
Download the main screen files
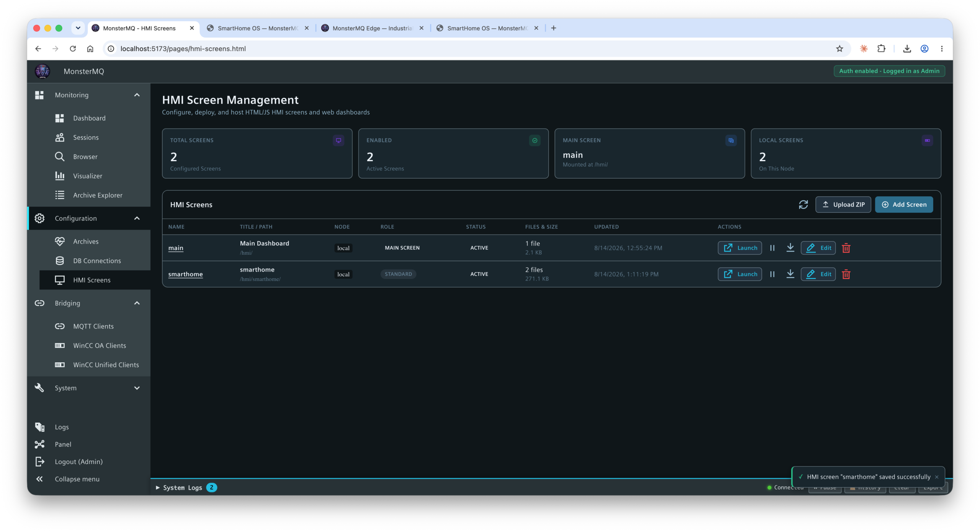tap(790, 248)
